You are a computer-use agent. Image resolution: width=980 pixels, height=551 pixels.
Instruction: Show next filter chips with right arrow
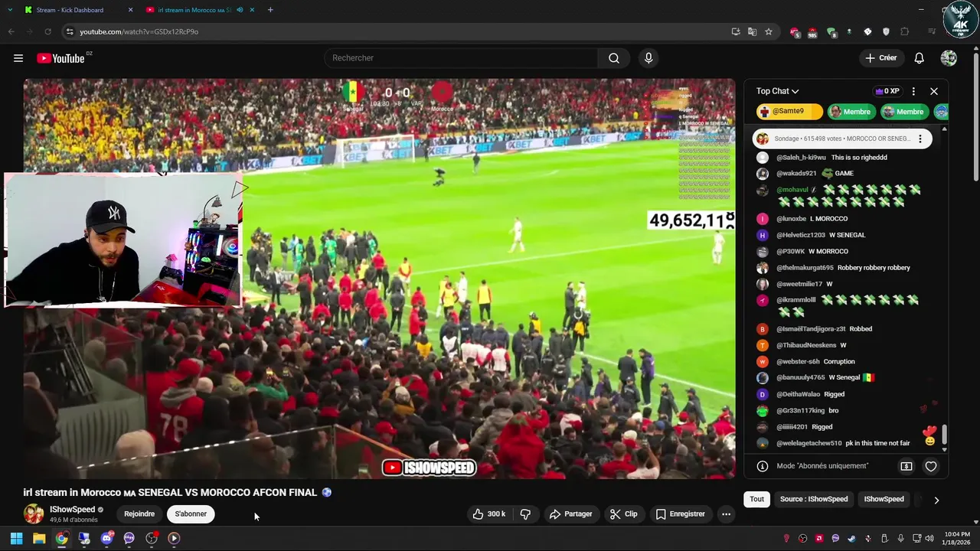[936, 500]
